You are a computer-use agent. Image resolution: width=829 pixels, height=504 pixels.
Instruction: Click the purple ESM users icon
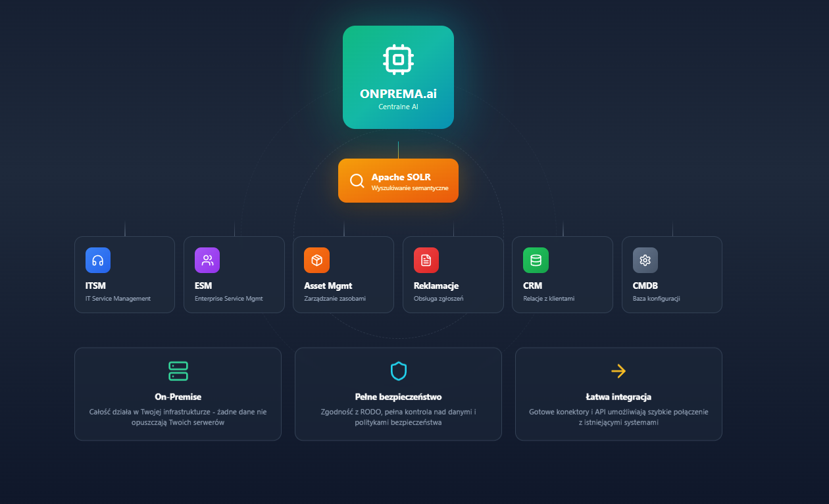pos(207,260)
